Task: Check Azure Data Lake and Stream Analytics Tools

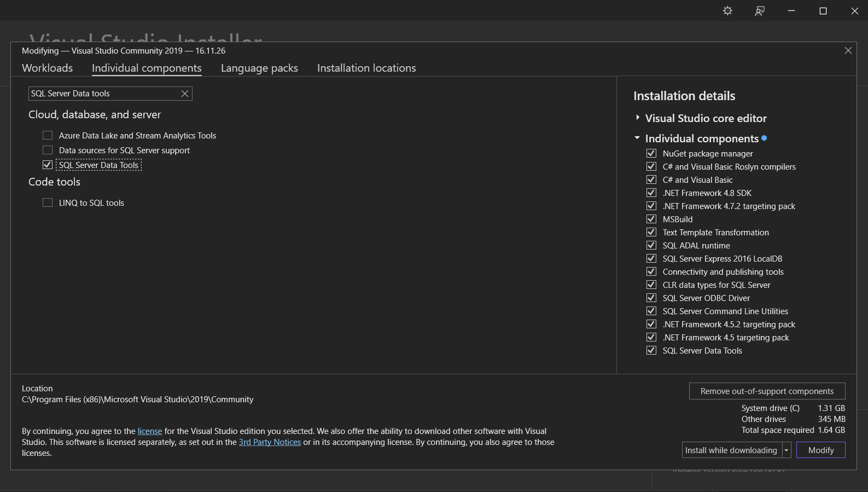Action: click(48, 135)
